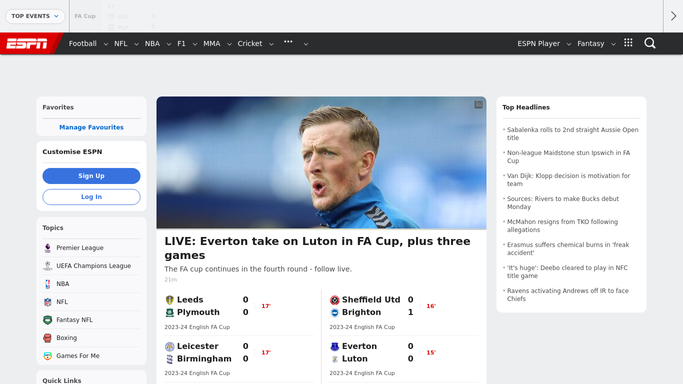The height and width of the screenshot is (384, 683).
Task: Expand the ESPN Player chevron
Action: pyautogui.click(x=568, y=44)
